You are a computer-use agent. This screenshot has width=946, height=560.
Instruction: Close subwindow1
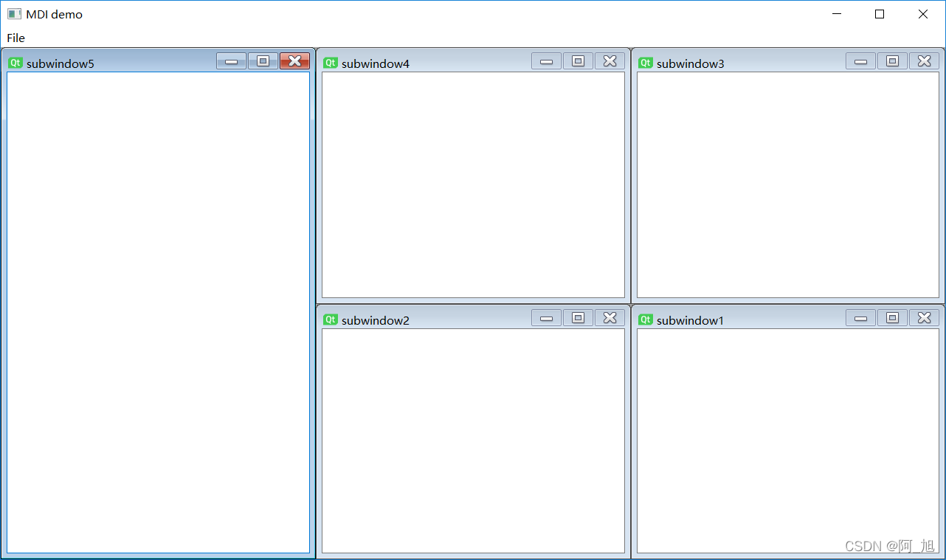(924, 318)
